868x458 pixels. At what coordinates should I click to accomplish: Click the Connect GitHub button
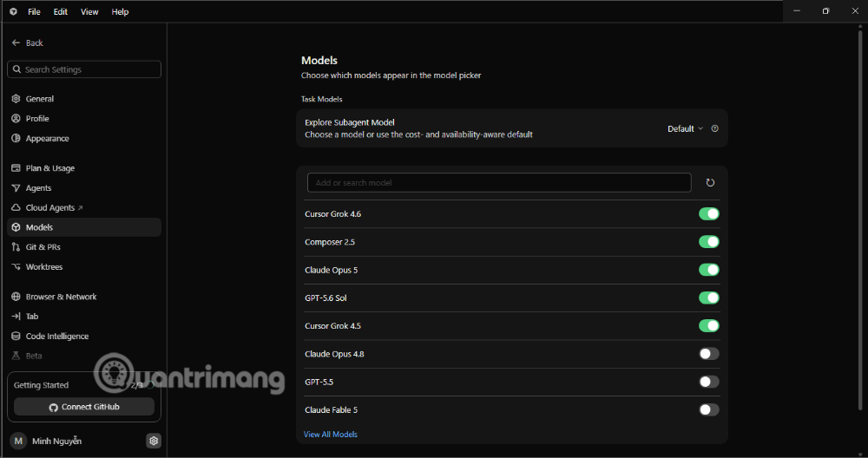84,407
